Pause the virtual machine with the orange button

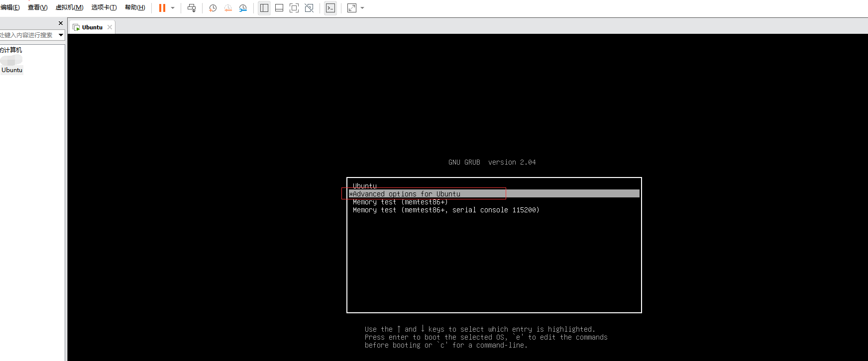(x=162, y=8)
